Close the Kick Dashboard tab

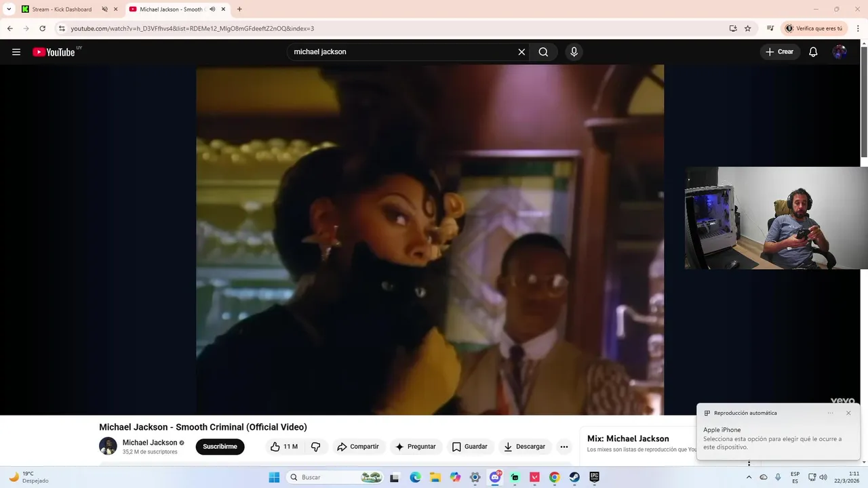click(116, 9)
